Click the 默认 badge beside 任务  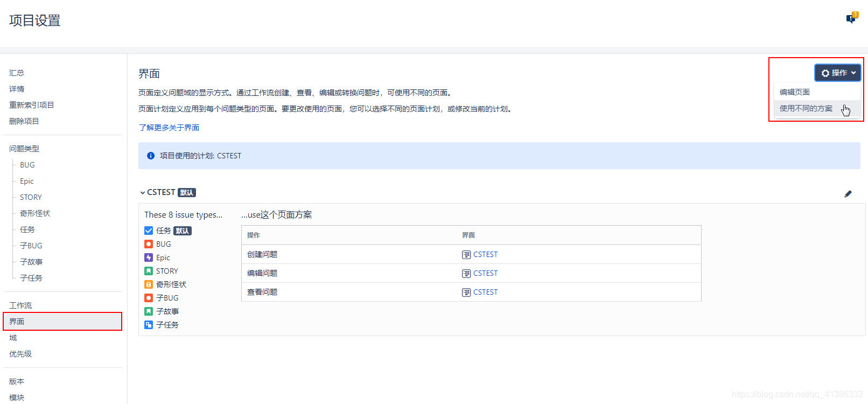coord(183,231)
